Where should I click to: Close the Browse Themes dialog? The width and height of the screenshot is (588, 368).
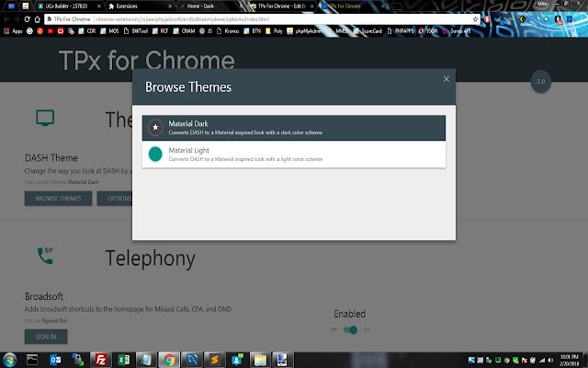point(446,79)
